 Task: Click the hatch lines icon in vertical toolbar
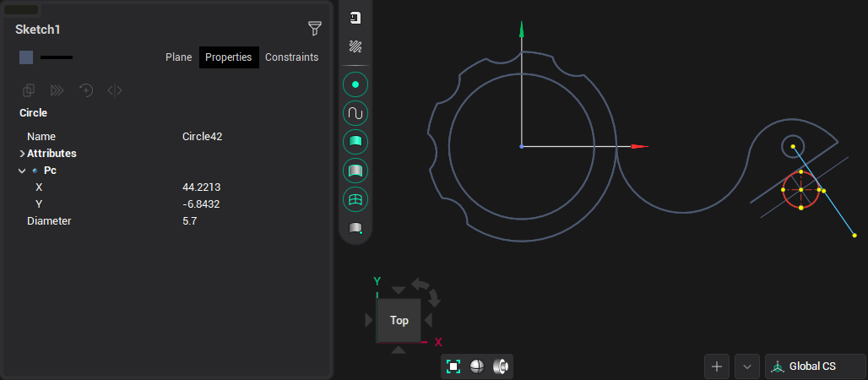click(x=355, y=46)
